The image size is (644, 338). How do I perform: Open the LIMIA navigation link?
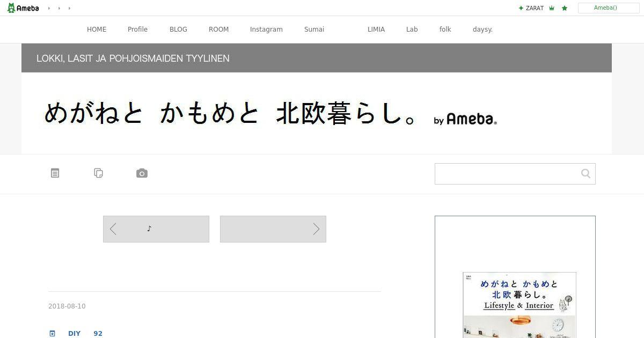pos(376,30)
